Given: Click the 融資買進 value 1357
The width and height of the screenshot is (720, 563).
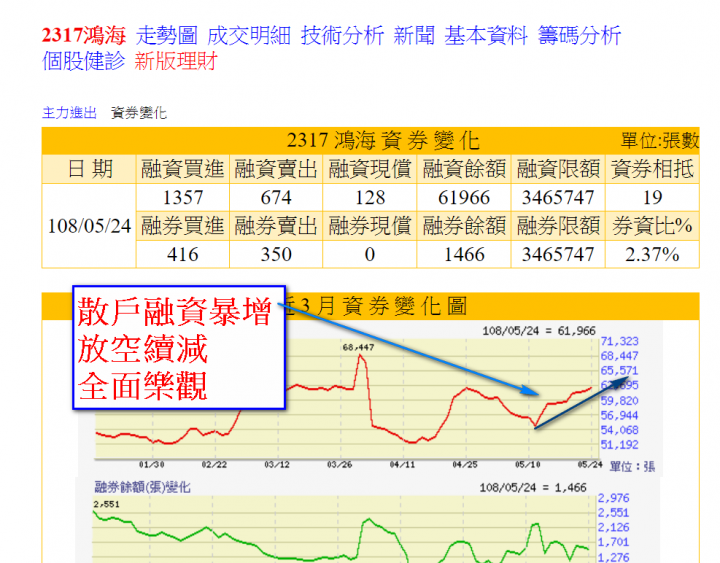Looking at the screenshot, I should pyautogui.click(x=183, y=198).
